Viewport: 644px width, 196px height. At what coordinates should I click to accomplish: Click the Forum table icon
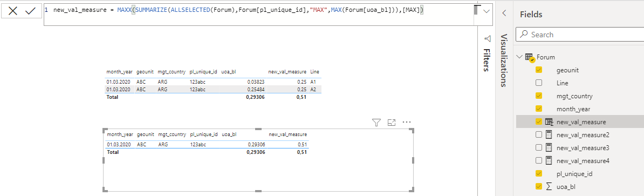[x=530, y=58]
